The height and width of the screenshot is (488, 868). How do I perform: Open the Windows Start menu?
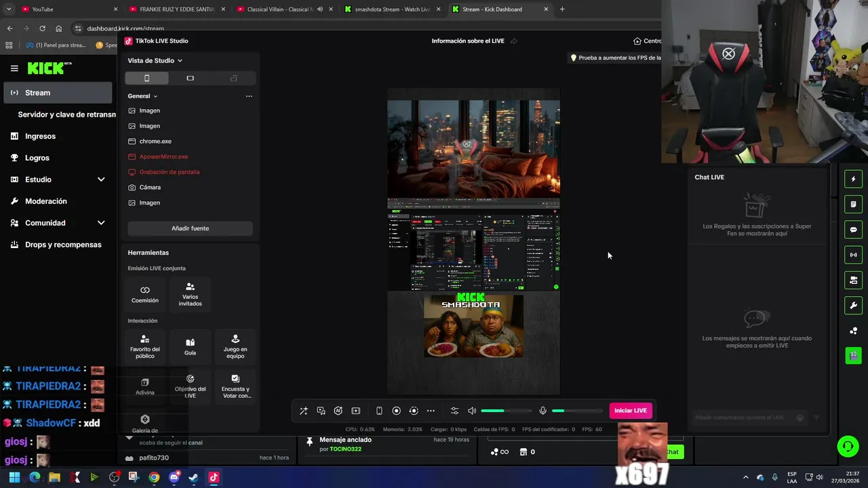pyautogui.click(x=14, y=477)
